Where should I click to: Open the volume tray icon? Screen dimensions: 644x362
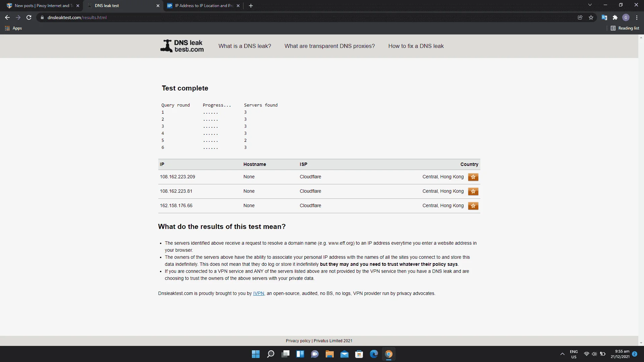[594, 354]
